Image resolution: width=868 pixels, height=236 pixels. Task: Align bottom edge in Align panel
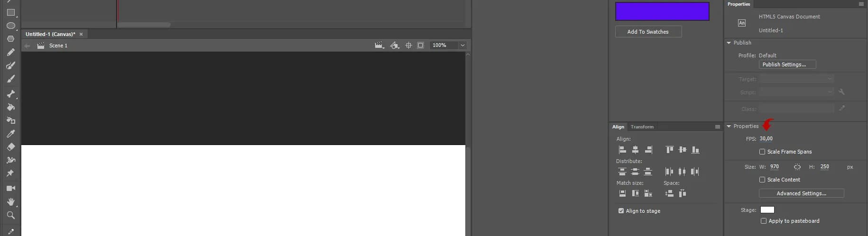click(x=695, y=150)
